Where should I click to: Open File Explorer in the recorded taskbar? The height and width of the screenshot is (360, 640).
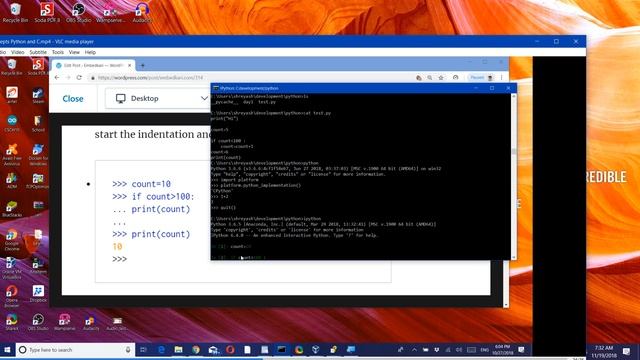[x=178, y=350]
